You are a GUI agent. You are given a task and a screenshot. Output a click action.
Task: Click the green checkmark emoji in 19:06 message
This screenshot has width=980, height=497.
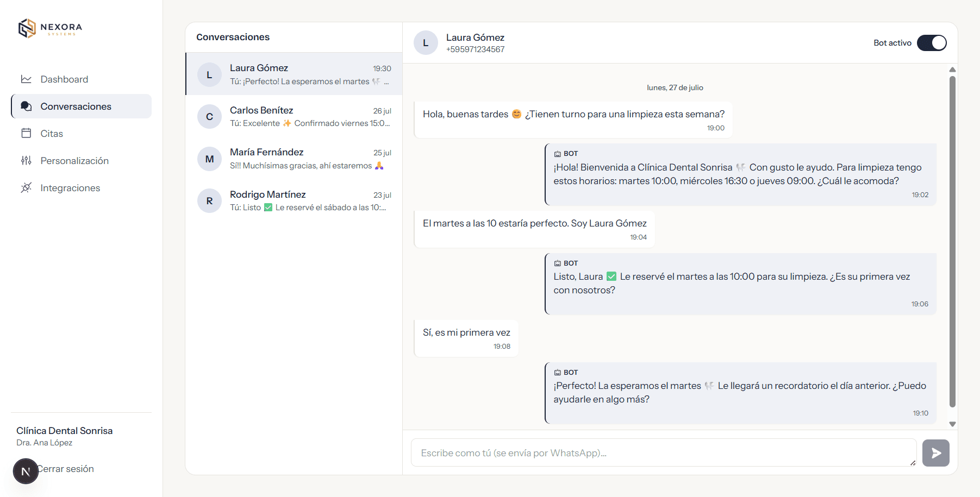coord(611,276)
